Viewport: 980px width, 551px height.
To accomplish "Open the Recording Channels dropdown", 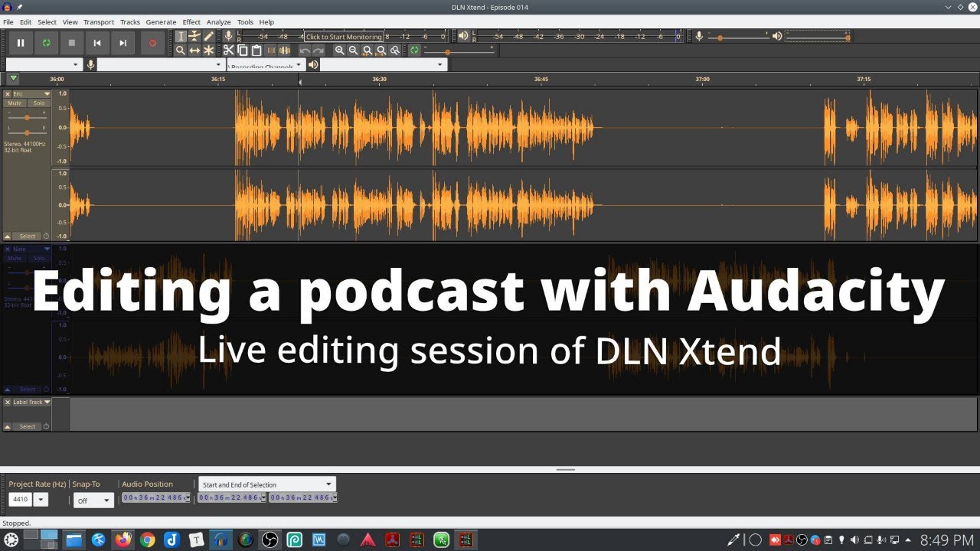I will click(x=265, y=65).
